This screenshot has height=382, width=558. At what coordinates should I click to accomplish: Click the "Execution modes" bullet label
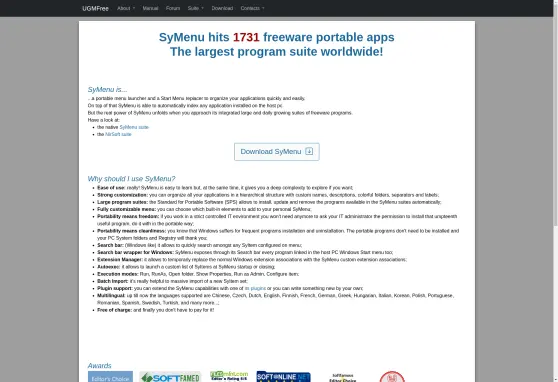[x=118, y=274]
